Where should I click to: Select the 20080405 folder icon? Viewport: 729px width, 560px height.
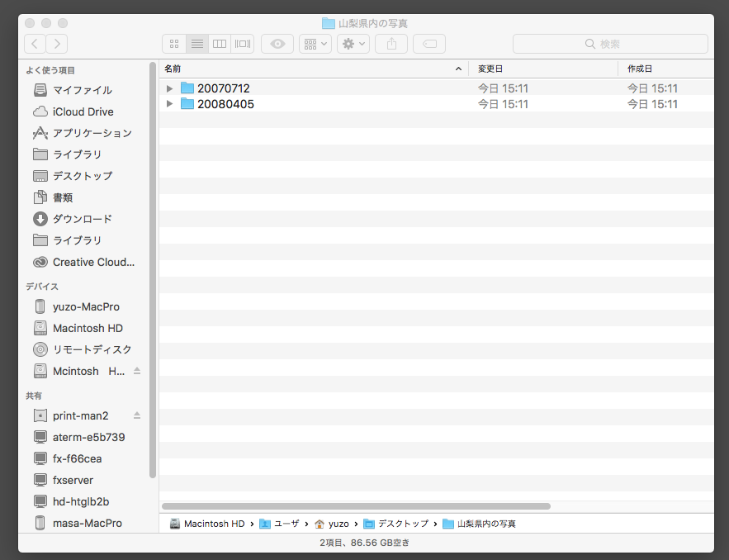coord(187,103)
